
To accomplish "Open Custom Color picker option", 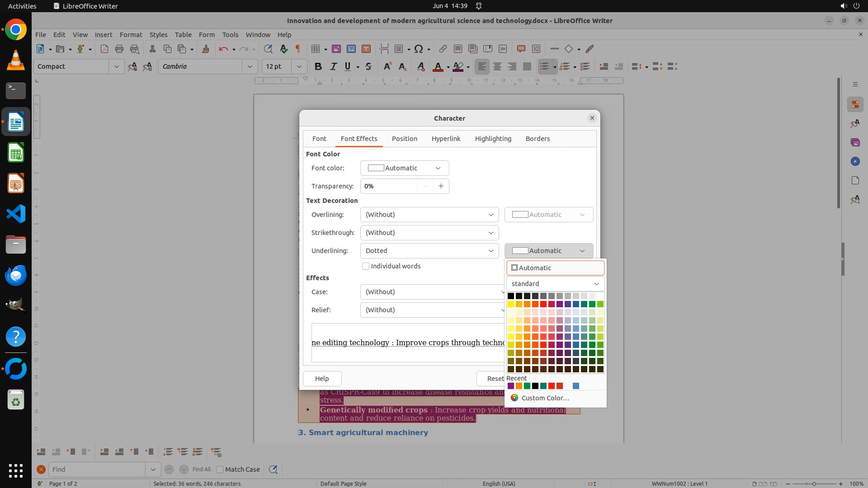I will tap(545, 398).
